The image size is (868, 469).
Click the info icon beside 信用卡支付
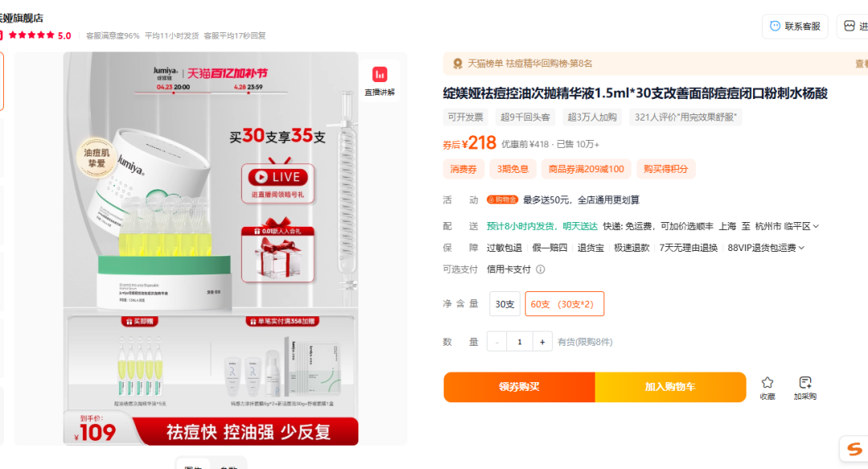(540, 269)
